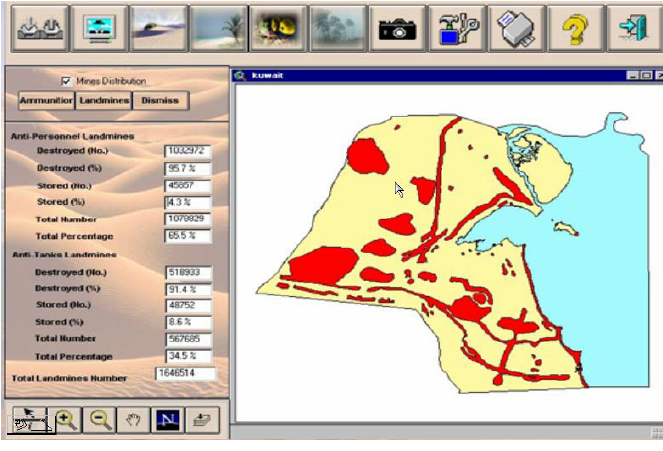Click the 4.3 % stored field
Screen dimensions: 663x451
coord(188,202)
